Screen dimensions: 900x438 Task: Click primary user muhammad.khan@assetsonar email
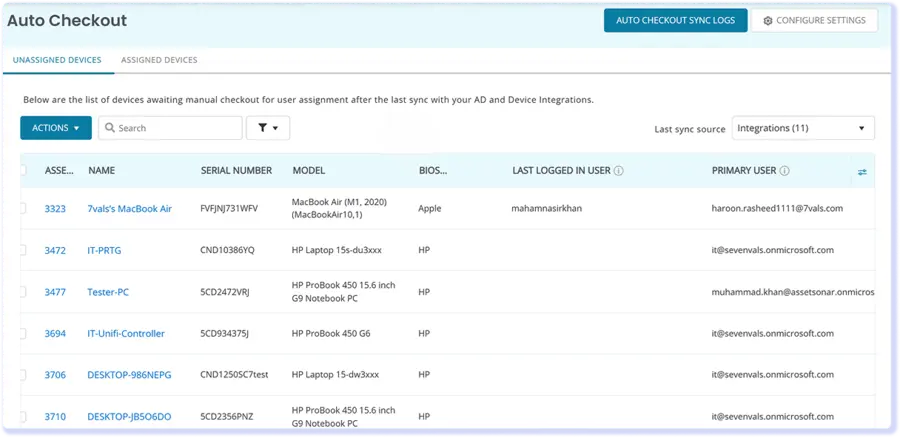793,292
